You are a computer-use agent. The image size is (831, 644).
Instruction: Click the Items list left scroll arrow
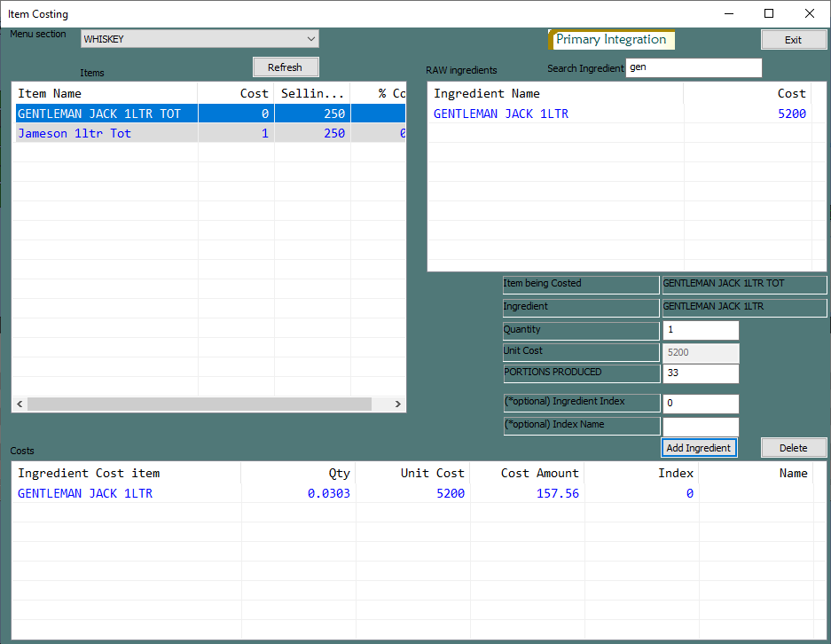20,404
